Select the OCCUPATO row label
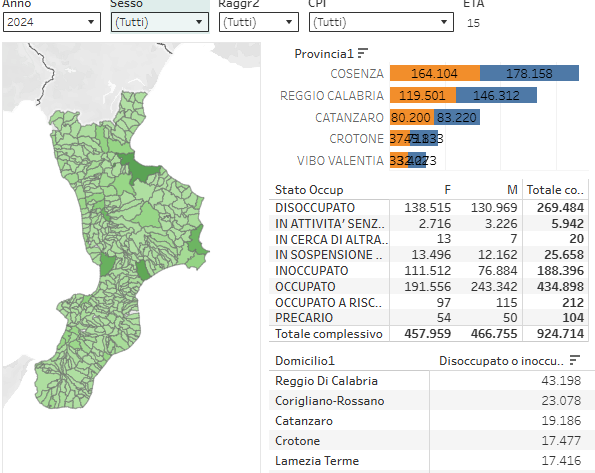 (x=305, y=287)
